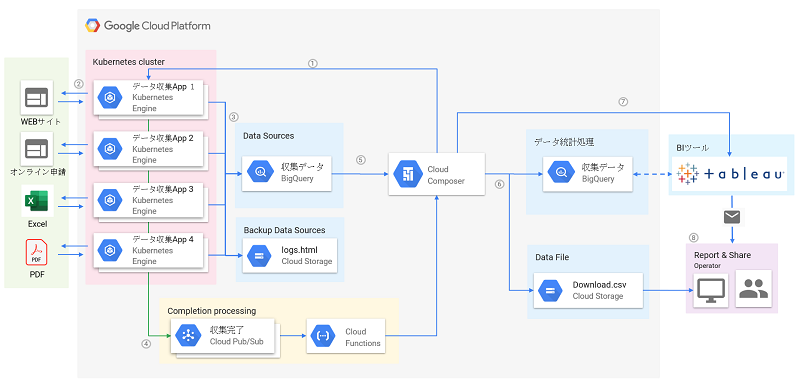The height and width of the screenshot is (389, 800).
Task: Click the Google Cloud Platform logo
Action: coord(148,26)
